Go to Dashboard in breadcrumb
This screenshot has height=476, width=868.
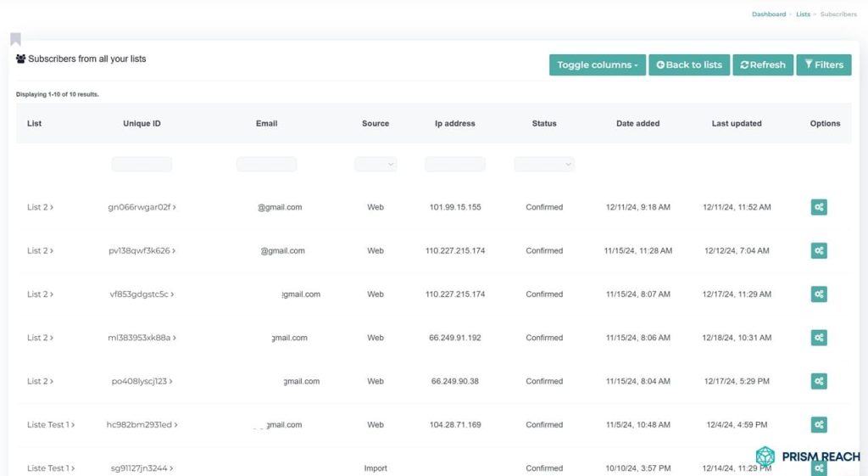768,14
